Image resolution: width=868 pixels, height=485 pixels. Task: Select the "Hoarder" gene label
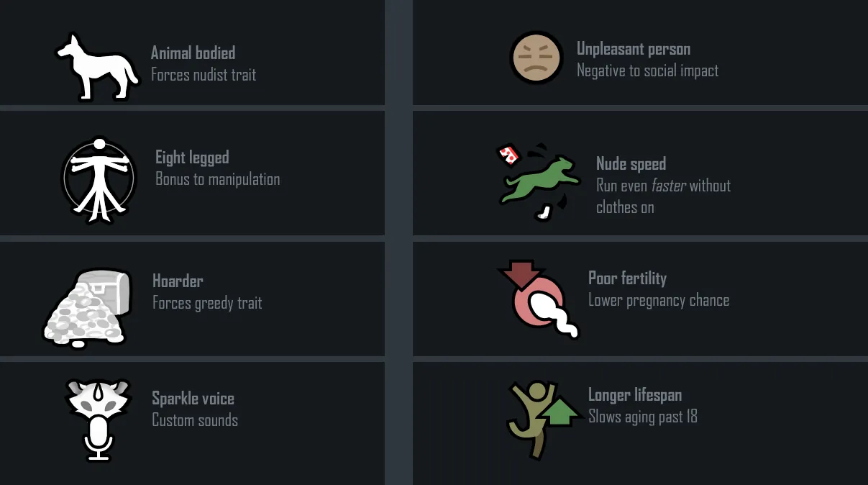pos(178,281)
